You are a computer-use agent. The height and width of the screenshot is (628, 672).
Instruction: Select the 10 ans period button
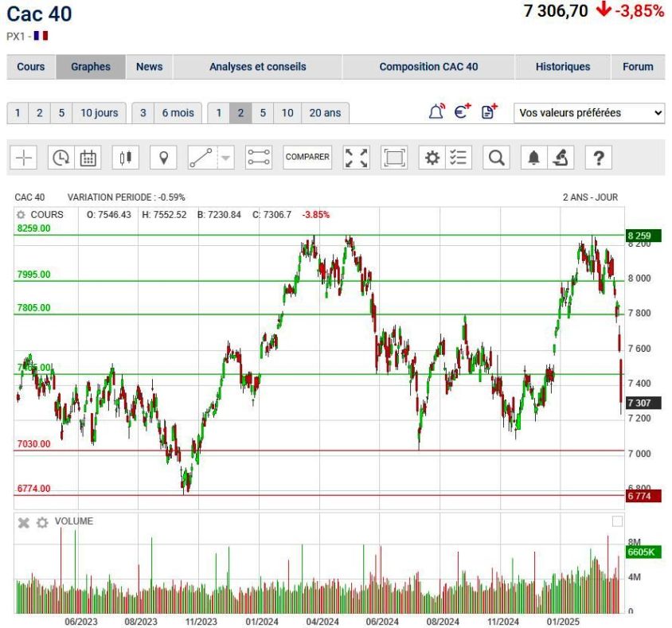tap(287, 113)
